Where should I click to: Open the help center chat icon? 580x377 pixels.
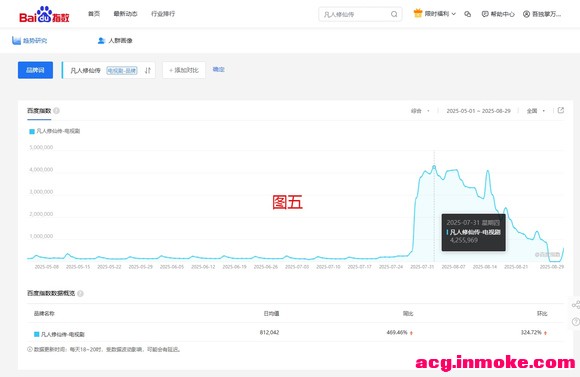click(x=485, y=14)
